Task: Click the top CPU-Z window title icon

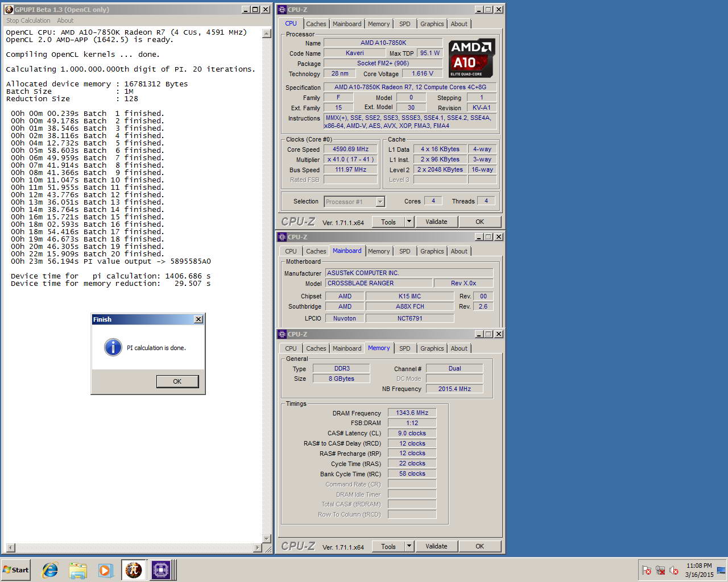Action: click(x=282, y=10)
